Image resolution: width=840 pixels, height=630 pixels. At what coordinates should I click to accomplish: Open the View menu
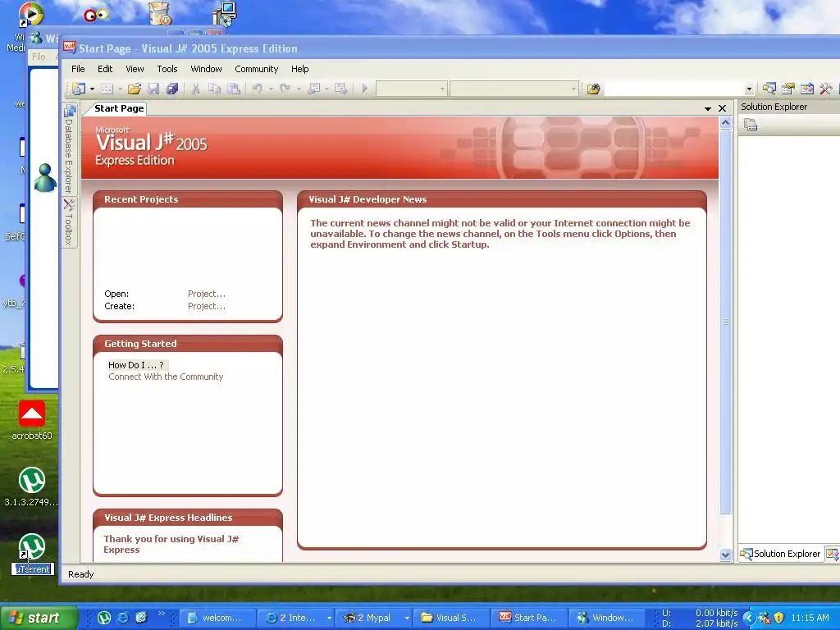135,69
